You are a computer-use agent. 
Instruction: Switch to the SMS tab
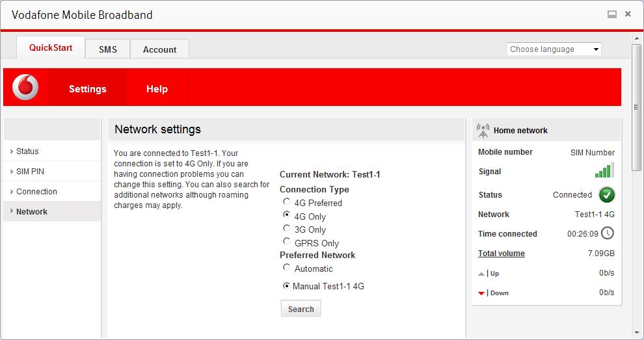(108, 49)
